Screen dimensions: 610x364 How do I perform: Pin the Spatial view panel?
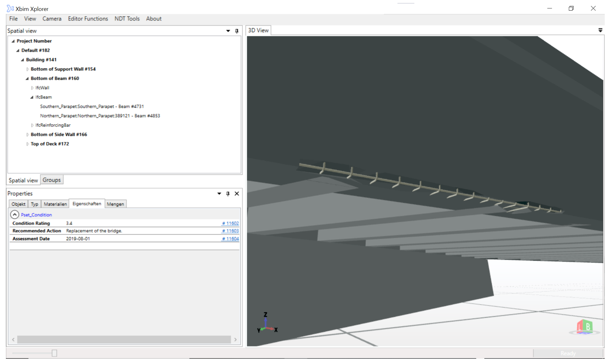point(237,31)
